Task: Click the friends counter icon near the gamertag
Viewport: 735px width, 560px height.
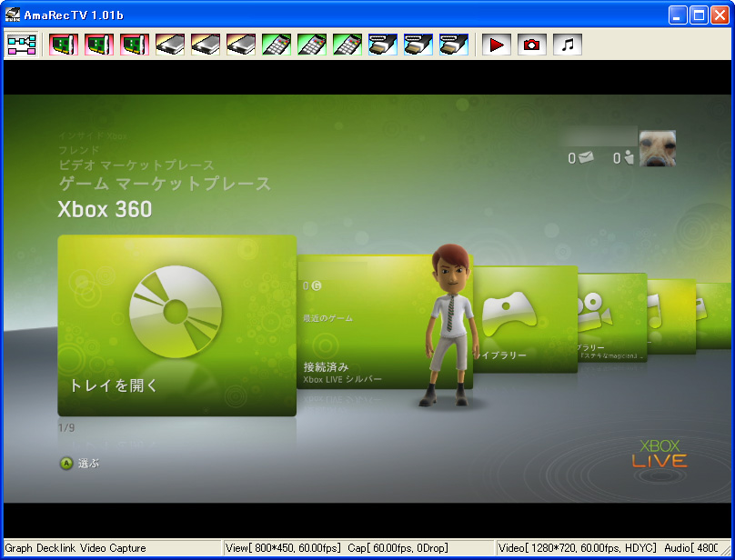Action: 626,155
